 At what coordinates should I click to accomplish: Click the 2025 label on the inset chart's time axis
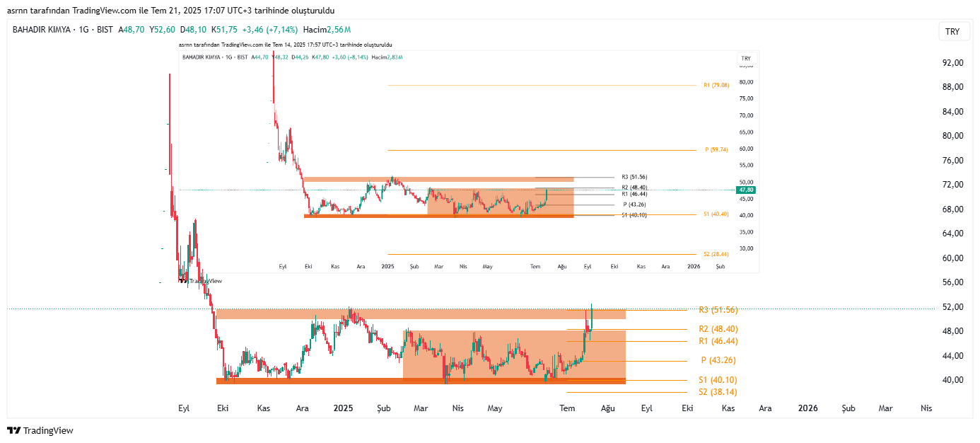click(387, 267)
